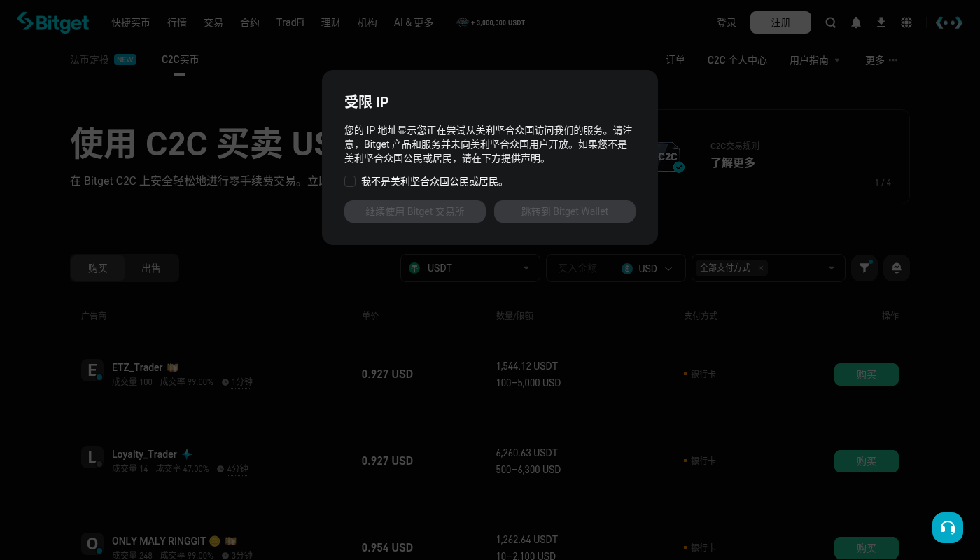Switch to 法币定投 tab
The image size is (980, 560).
click(103, 59)
